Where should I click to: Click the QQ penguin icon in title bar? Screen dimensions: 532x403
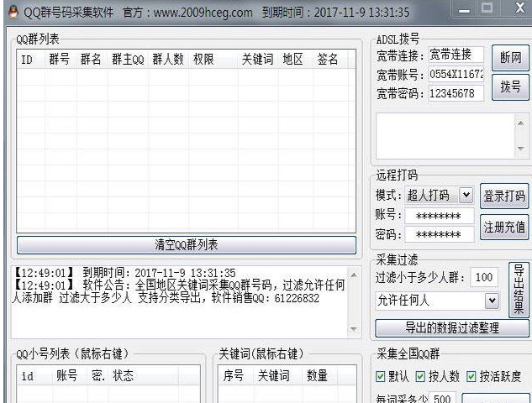(x=13, y=13)
